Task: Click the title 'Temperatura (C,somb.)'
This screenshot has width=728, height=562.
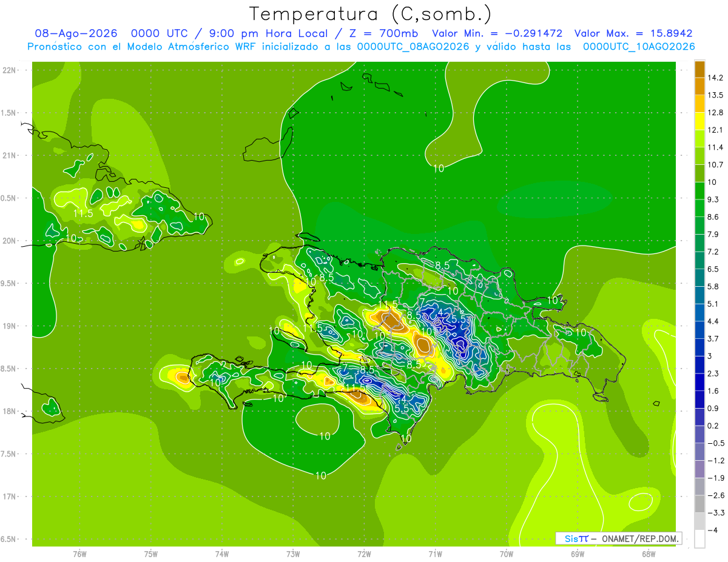Action: click(x=370, y=14)
